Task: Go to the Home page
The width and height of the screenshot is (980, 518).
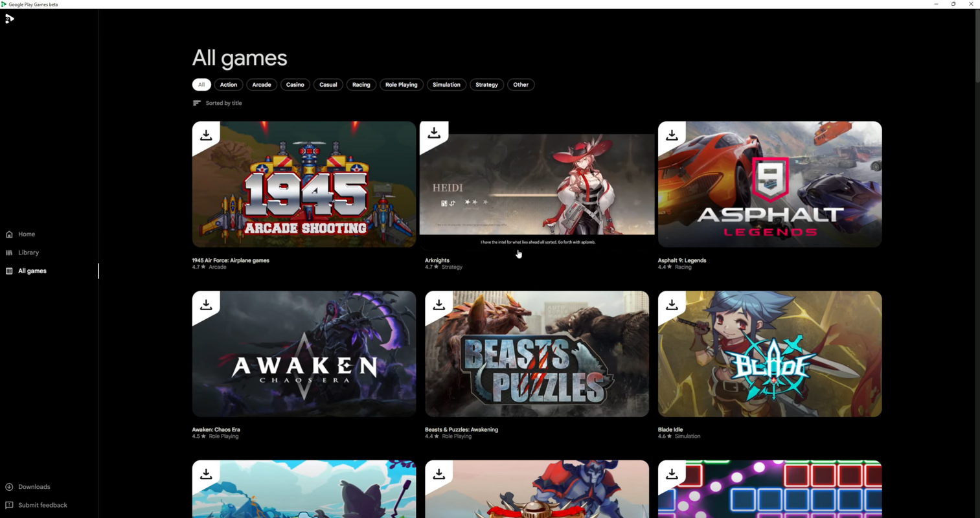Action: (x=27, y=234)
